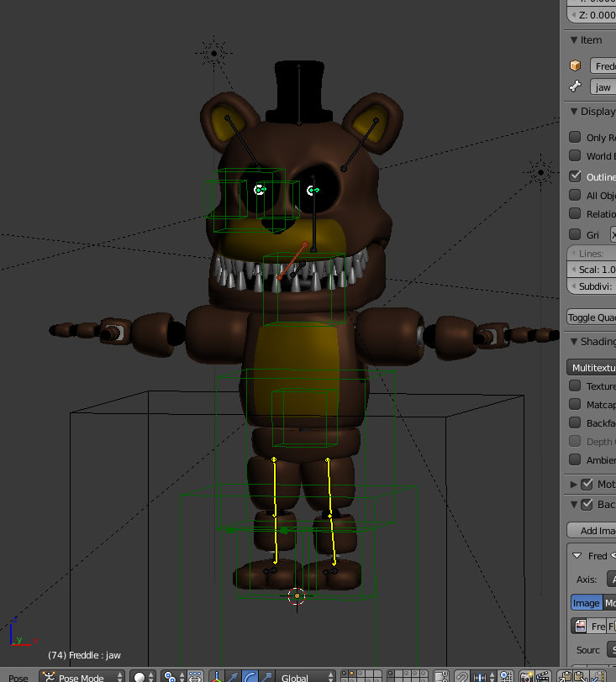
Task: Open the Global orientation dropdown
Action: (x=307, y=677)
